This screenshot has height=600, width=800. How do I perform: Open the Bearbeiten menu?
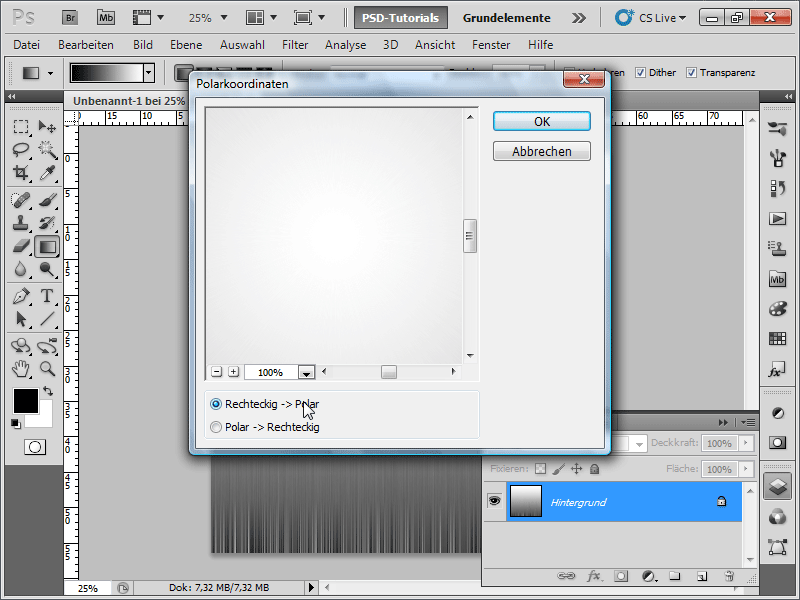(x=86, y=45)
